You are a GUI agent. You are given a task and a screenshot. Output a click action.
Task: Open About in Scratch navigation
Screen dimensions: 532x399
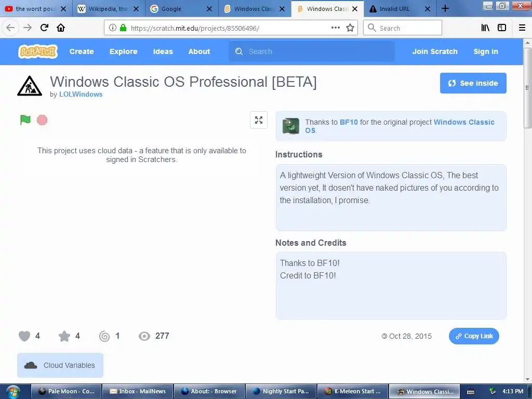pos(199,51)
